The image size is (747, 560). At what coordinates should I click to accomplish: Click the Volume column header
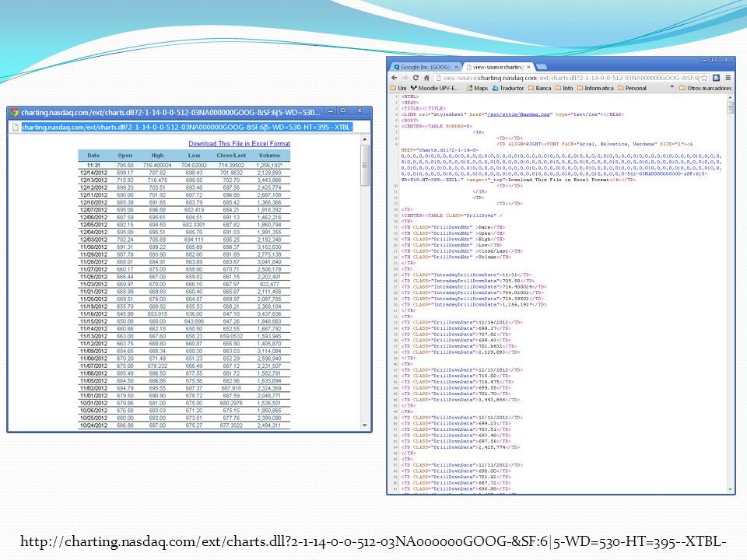pyautogui.click(x=270, y=156)
